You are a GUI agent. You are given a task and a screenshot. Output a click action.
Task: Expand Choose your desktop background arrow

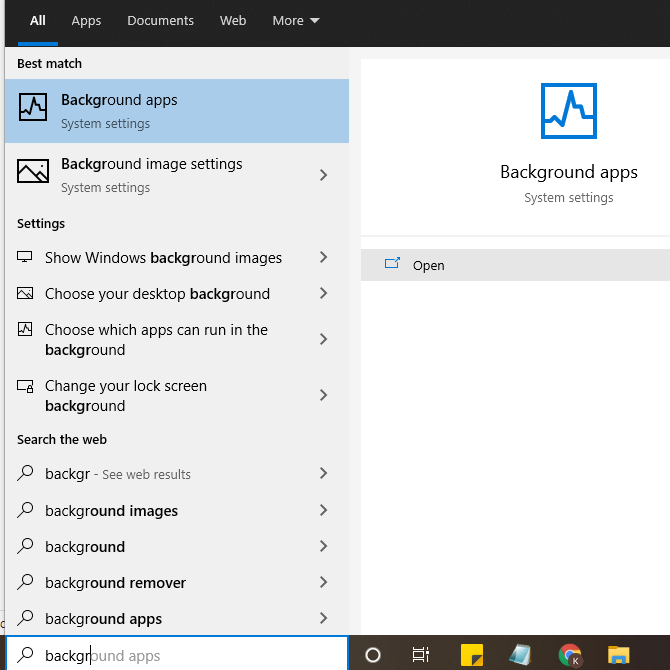coord(323,293)
